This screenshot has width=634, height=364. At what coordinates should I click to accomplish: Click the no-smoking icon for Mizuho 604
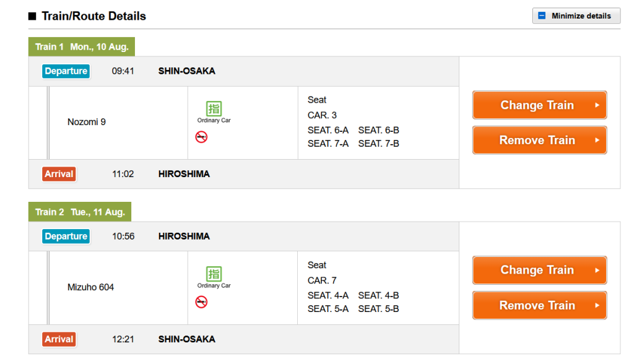pyautogui.click(x=201, y=302)
